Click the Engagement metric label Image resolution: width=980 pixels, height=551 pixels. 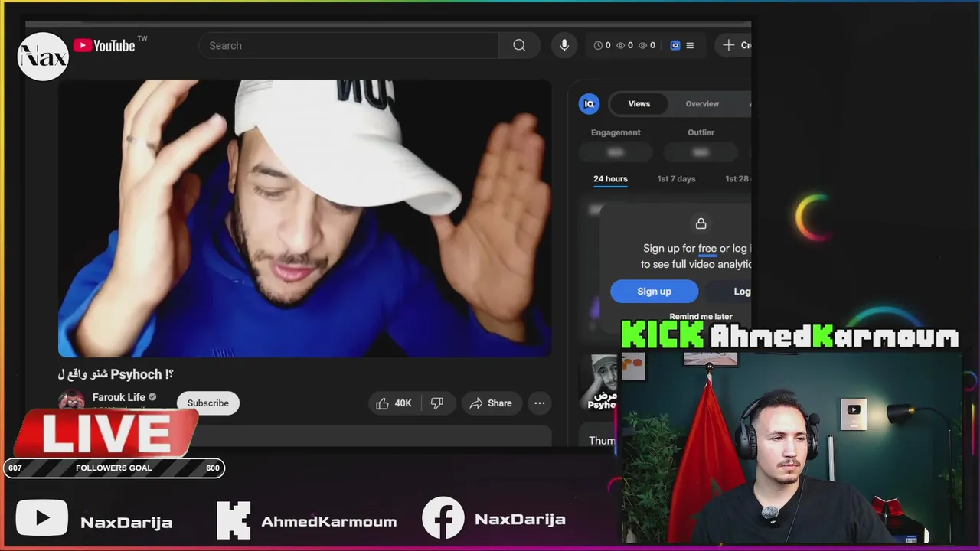coord(616,132)
